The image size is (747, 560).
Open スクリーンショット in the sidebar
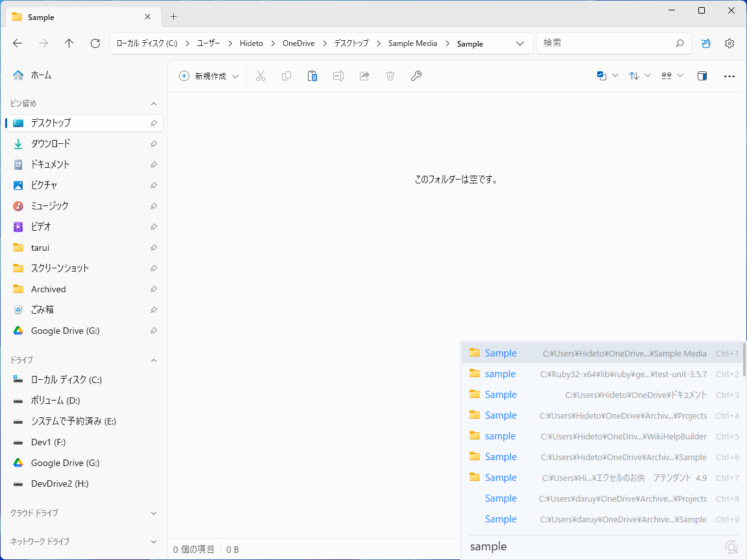point(84,268)
